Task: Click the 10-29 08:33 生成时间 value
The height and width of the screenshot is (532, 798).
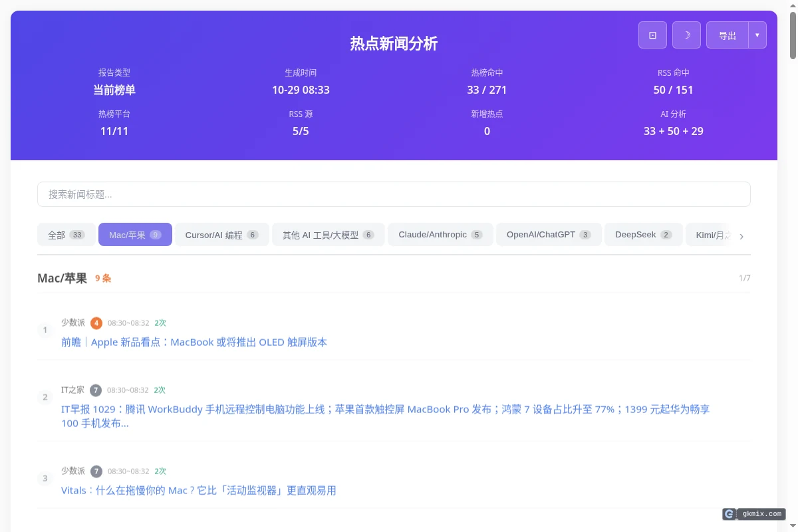Action: pyautogui.click(x=301, y=90)
